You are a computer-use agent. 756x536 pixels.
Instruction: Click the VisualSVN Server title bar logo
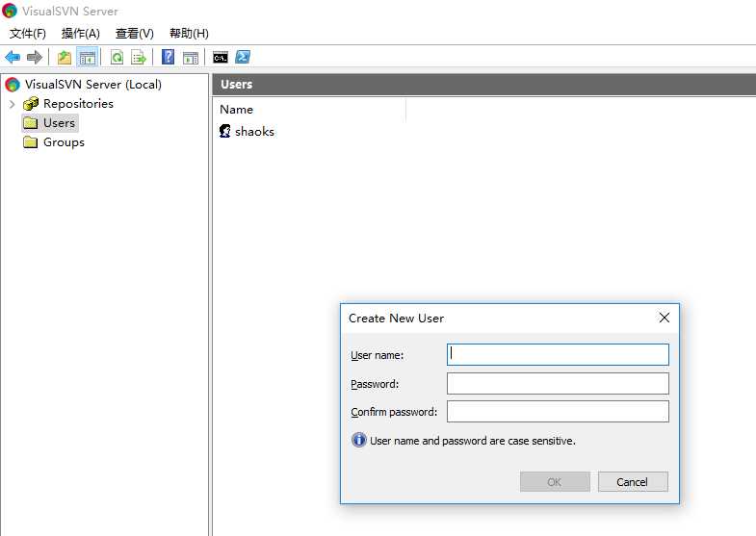(x=10, y=11)
